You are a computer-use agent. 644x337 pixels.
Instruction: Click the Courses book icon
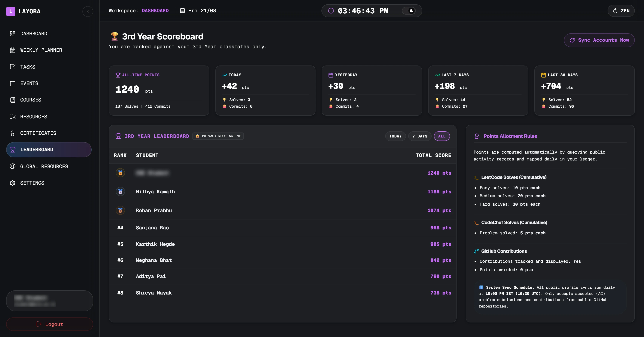point(12,100)
